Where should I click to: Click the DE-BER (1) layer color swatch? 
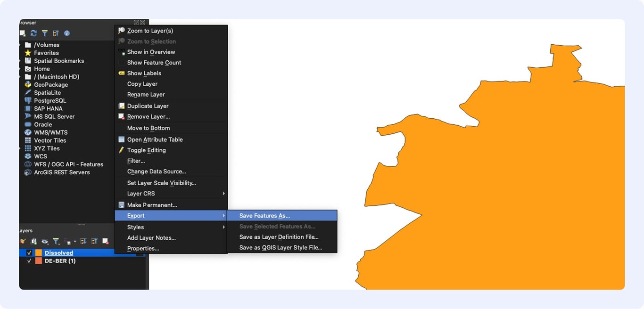click(x=39, y=261)
